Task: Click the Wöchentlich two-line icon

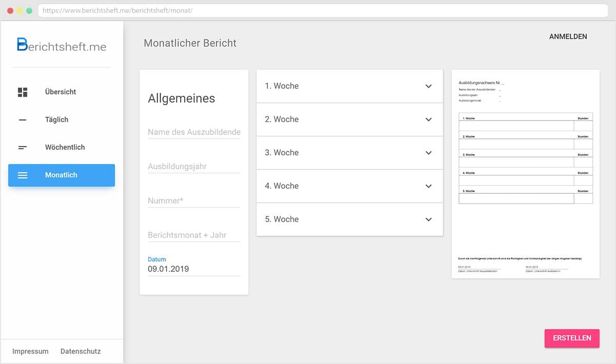Action: 23,148
